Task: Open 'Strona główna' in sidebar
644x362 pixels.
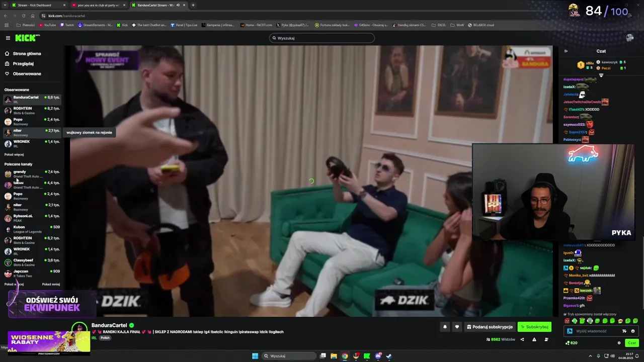Action: coord(27,53)
